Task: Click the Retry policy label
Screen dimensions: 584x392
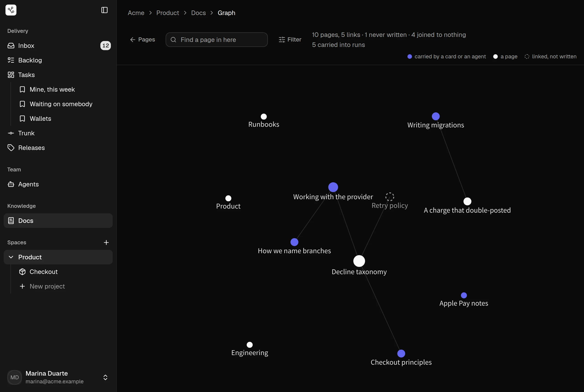Action: [390, 206]
